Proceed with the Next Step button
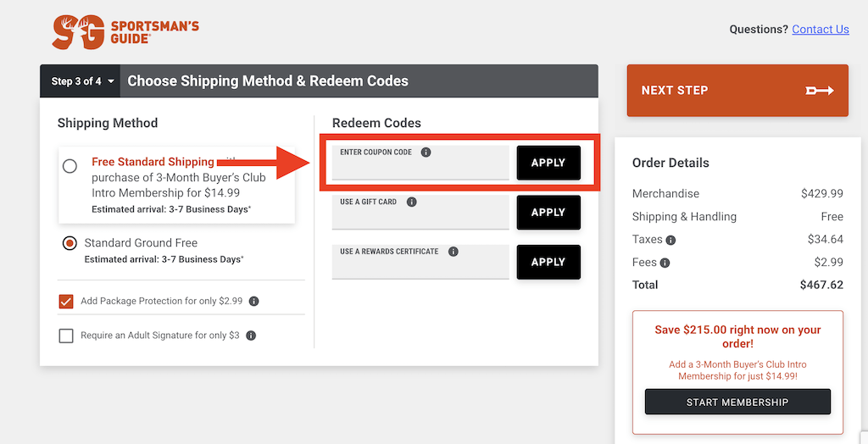 pos(737,90)
